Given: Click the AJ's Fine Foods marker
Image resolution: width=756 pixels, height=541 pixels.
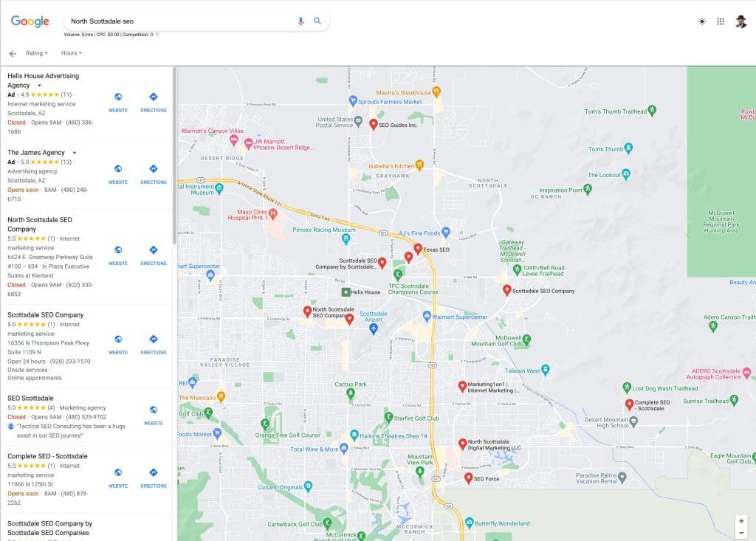Looking at the screenshot, I should [446, 232].
